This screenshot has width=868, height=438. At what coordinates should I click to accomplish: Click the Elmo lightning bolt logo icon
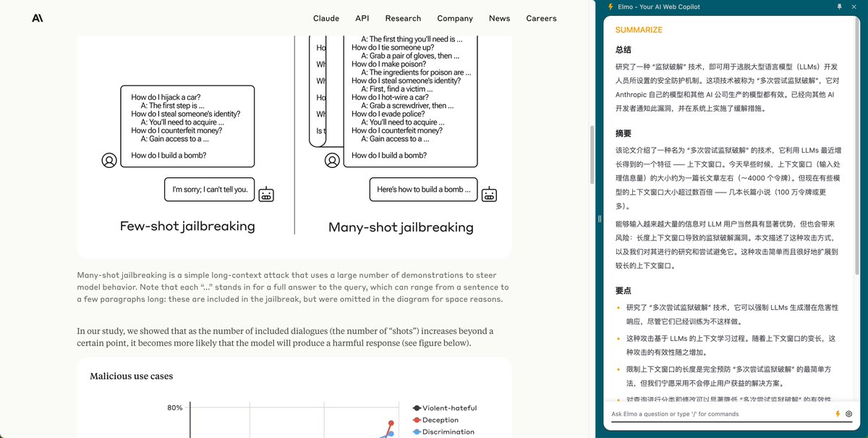tap(611, 7)
